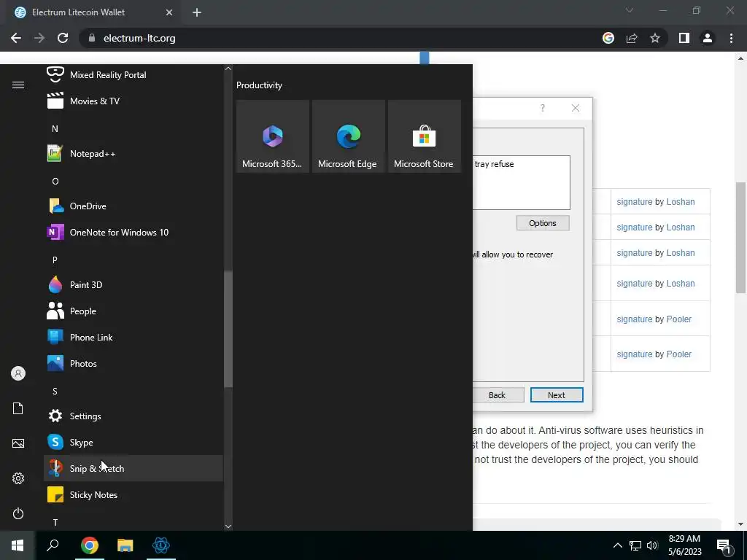Jump to letter N app group
This screenshot has width=747, height=560.
tap(55, 128)
